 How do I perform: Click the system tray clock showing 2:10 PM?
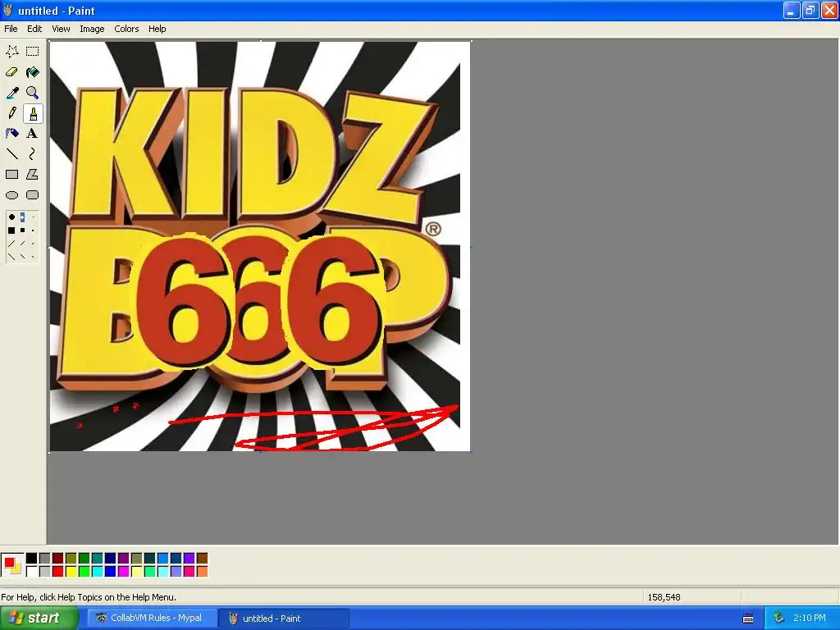coord(810,619)
